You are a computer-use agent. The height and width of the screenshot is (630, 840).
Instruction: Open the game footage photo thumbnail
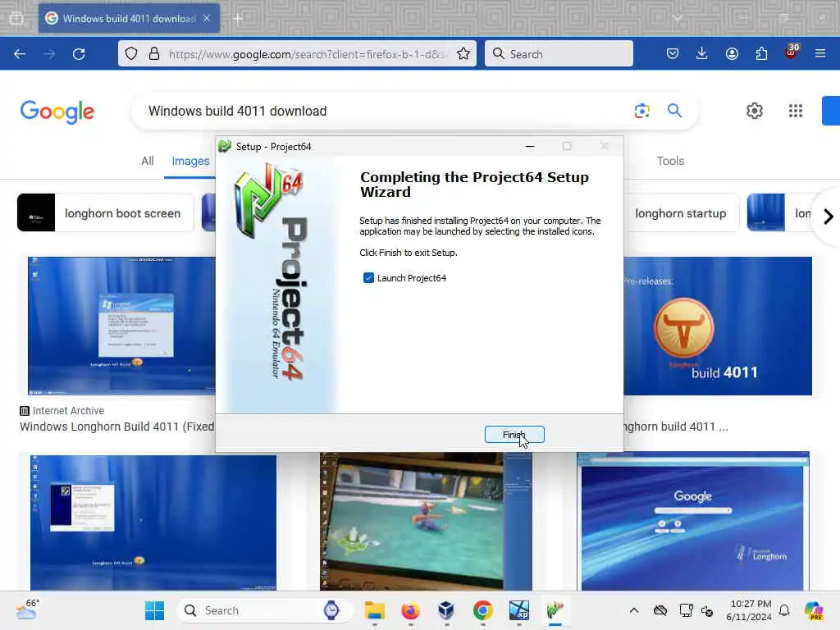pos(426,522)
